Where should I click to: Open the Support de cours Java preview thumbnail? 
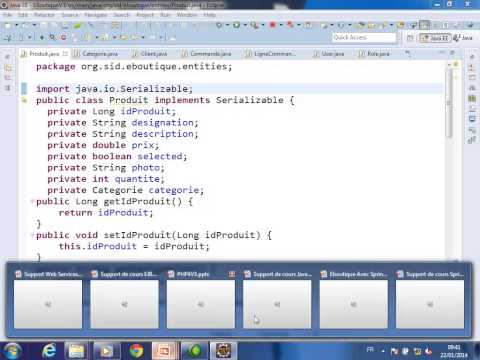pos(277,304)
